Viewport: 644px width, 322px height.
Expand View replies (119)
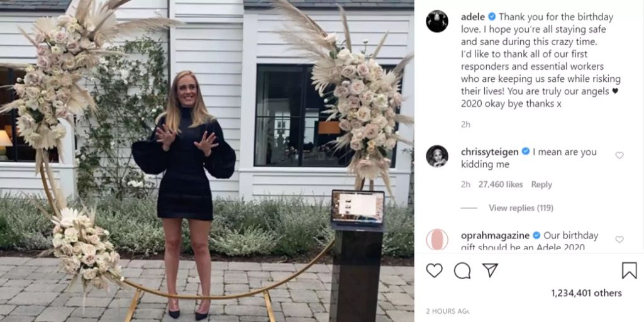[x=521, y=208]
